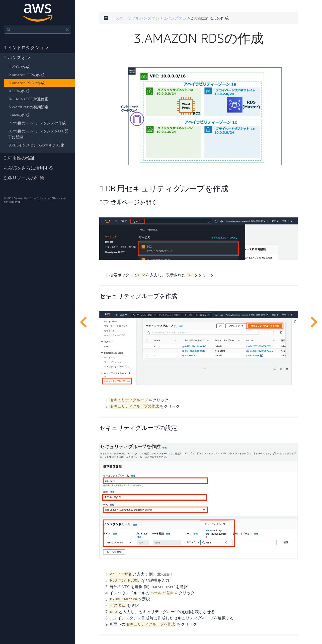
Task: Click the AWS logo in sidebar
Action: (38, 13)
